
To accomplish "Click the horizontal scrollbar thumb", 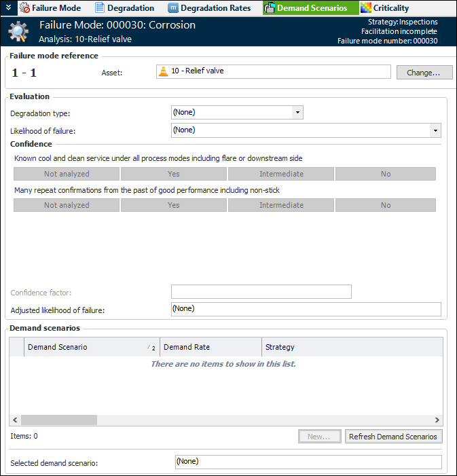I will coord(59,420).
